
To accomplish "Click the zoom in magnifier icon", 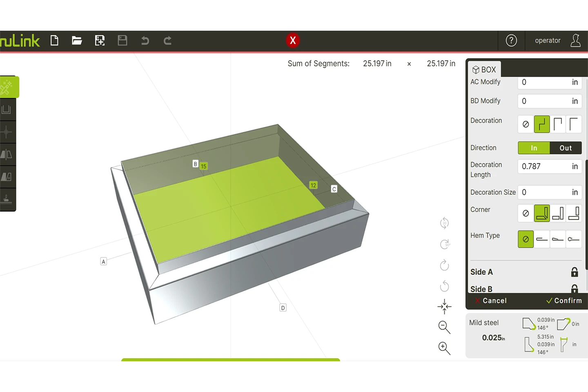I will pyautogui.click(x=444, y=348).
